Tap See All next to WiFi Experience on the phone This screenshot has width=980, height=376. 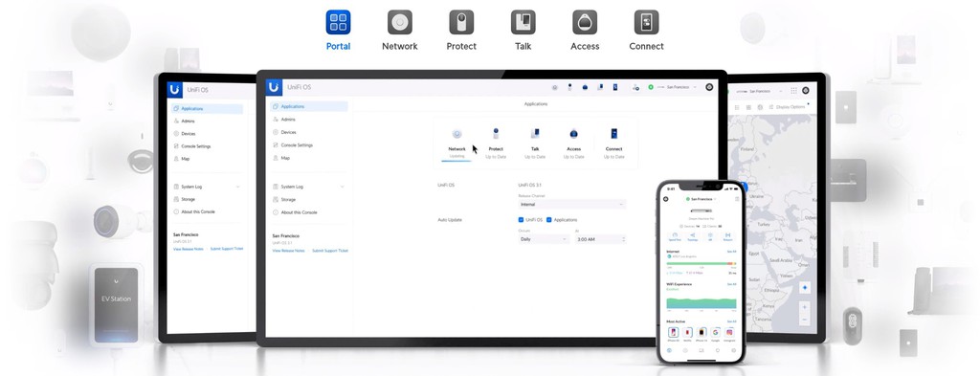point(731,284)
